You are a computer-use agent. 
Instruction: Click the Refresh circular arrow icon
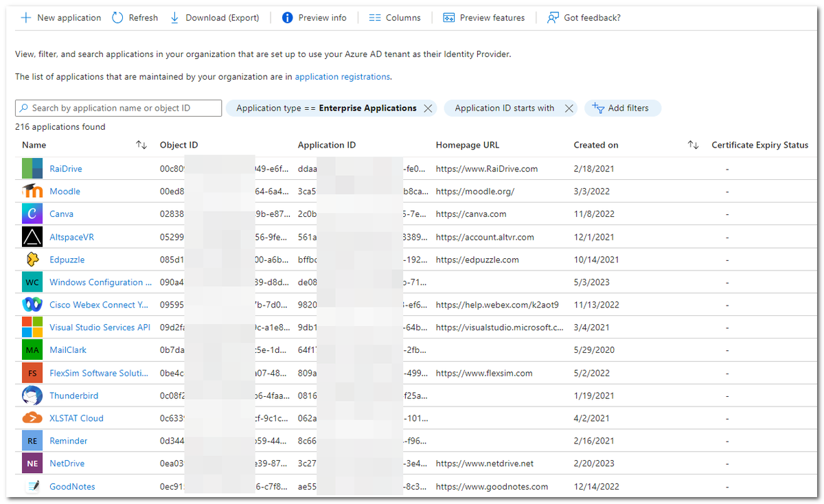117,18
